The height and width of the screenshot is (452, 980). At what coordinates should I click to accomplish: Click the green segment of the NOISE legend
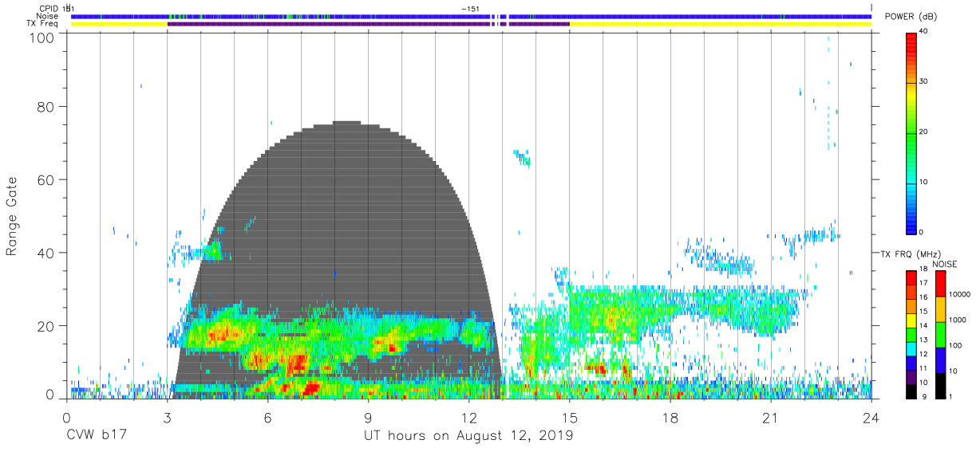942,334
